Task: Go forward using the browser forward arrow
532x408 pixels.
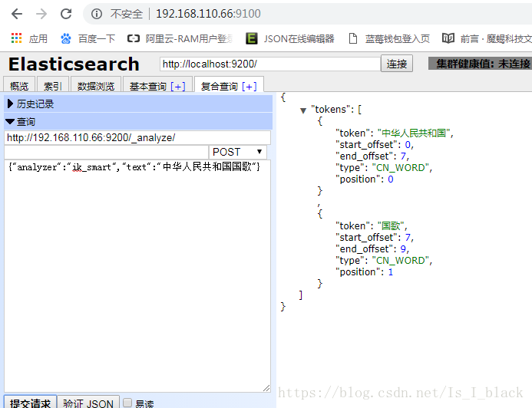Action: tap(41, 14)
